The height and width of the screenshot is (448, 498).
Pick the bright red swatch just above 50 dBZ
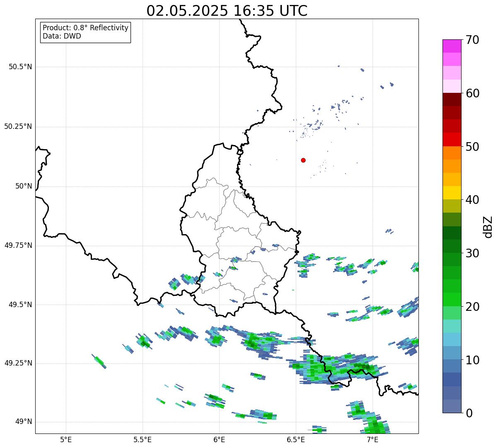coord(452,139)
